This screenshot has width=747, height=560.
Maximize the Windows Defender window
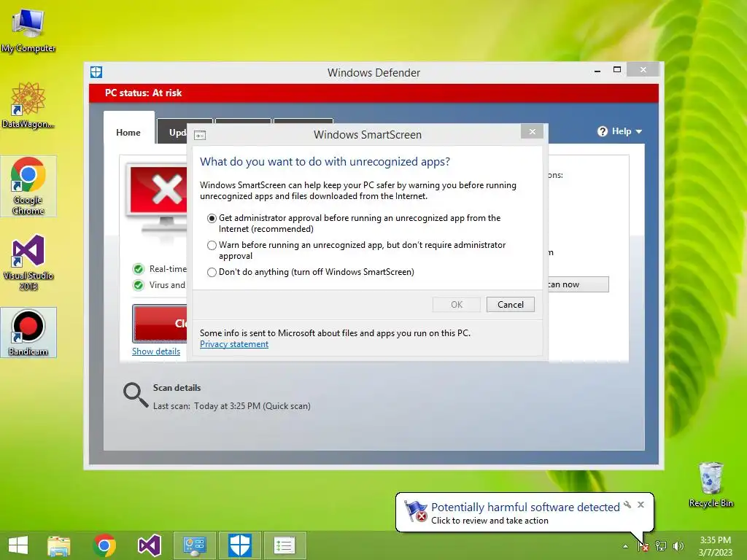tap(617, 70)
